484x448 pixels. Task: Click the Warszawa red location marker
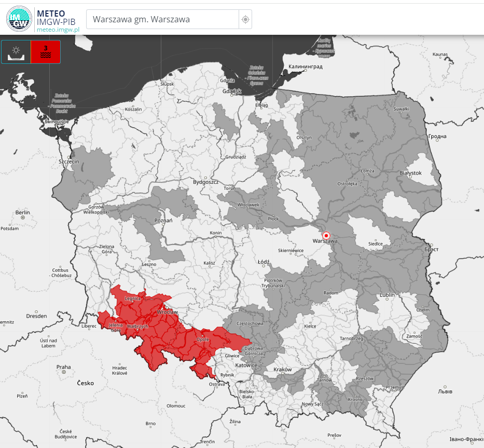(x=326, y=235)
